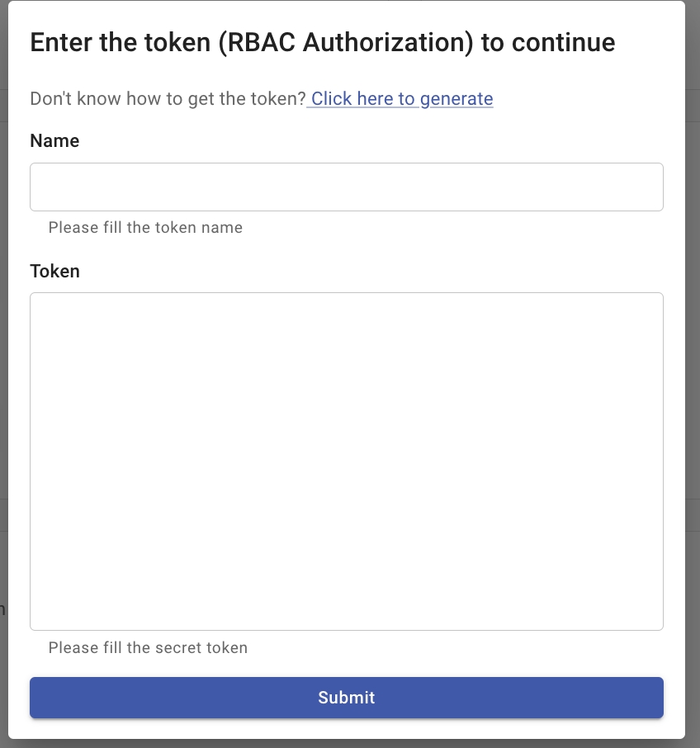Focus the large Token text area

coord(347,461)
